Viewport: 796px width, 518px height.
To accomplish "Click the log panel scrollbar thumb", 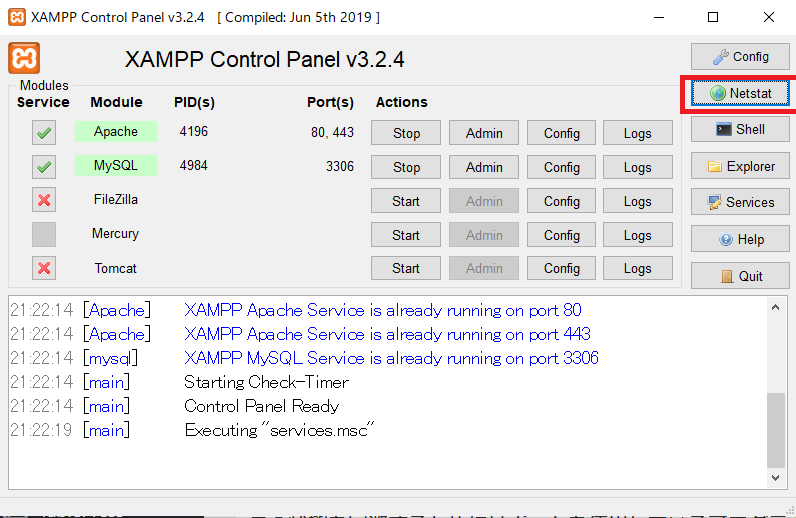I will click(x=775, y=428).
